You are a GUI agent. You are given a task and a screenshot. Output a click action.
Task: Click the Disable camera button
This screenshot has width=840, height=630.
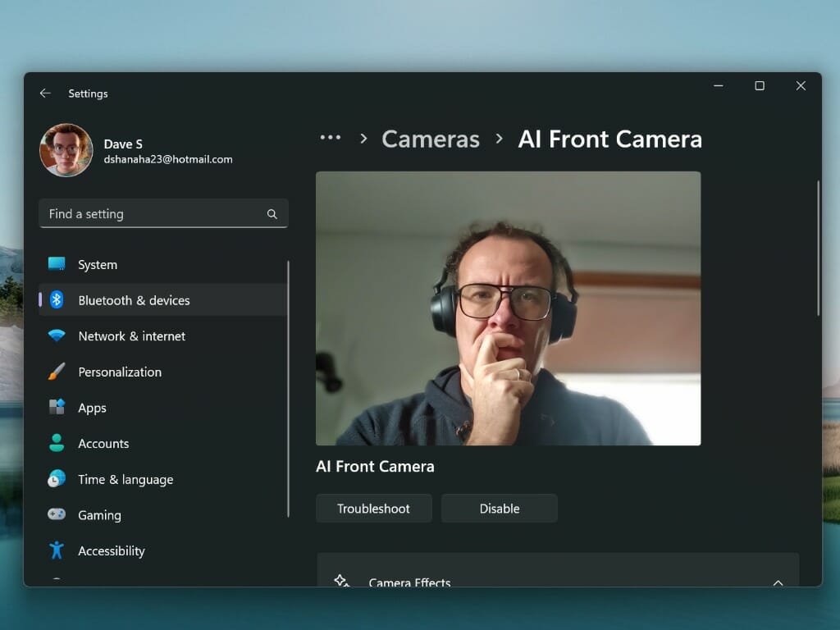click(x=499, y=509)
